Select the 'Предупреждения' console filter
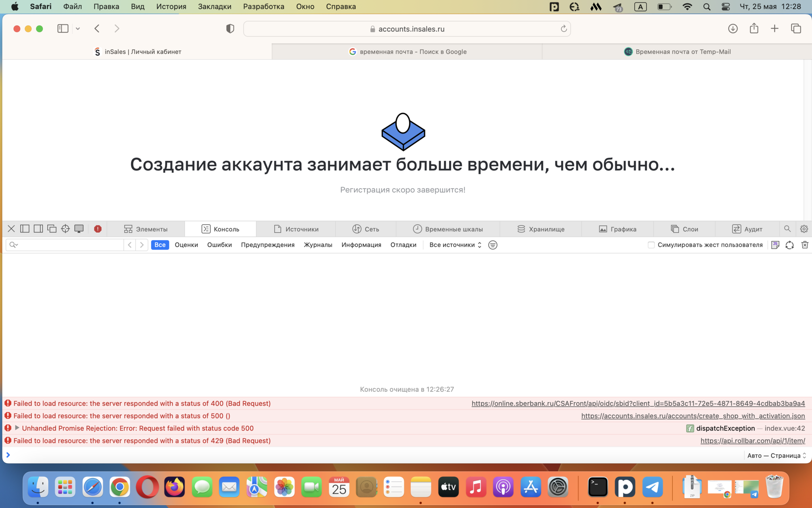The image size is (812, 508). pos(268,245)
